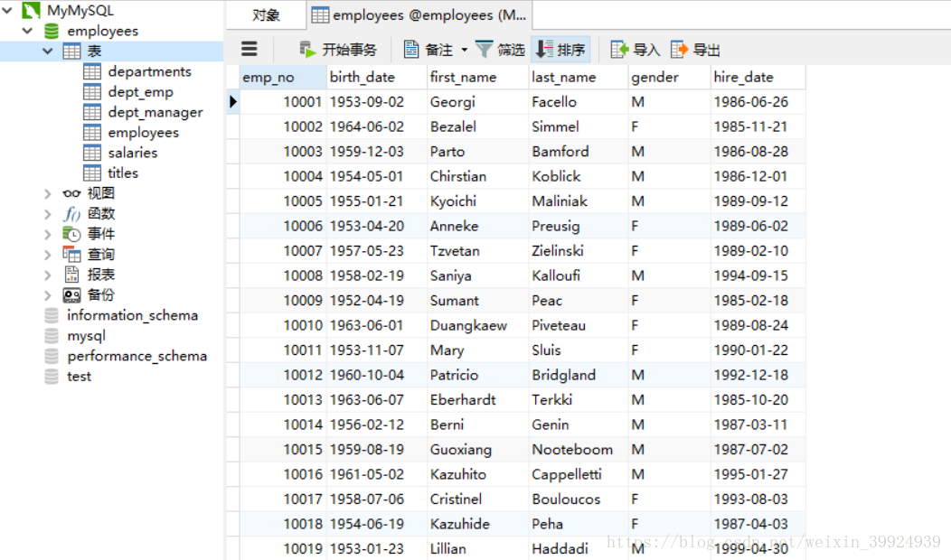The height and width of the screenshot is (560, 951).
Task: Click the MyMySQL connection icon
Action: pos(31,10)
